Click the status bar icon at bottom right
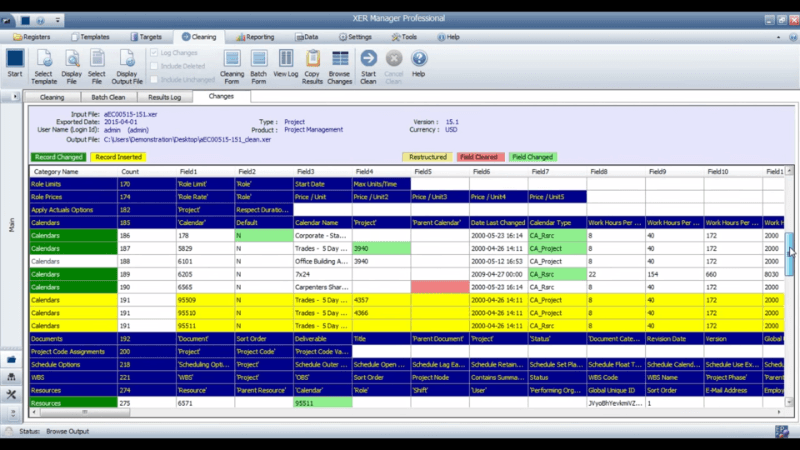Image resolution: width=800 pixels, height=450 pixels. tap(782, 432)
